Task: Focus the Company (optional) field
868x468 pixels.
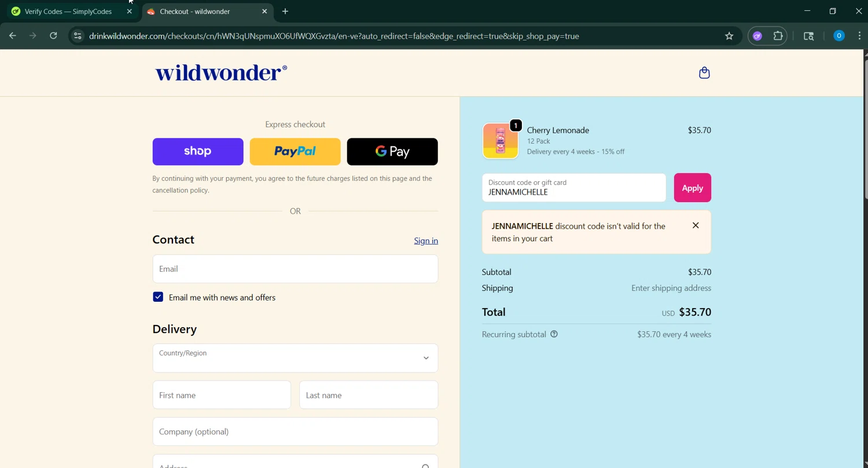Action: (295, 432)
